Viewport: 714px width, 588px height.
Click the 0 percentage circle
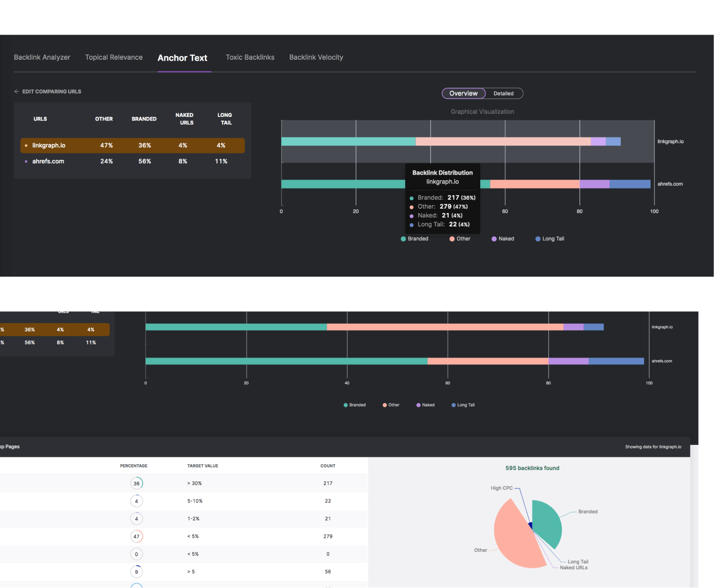pos(137,554)
